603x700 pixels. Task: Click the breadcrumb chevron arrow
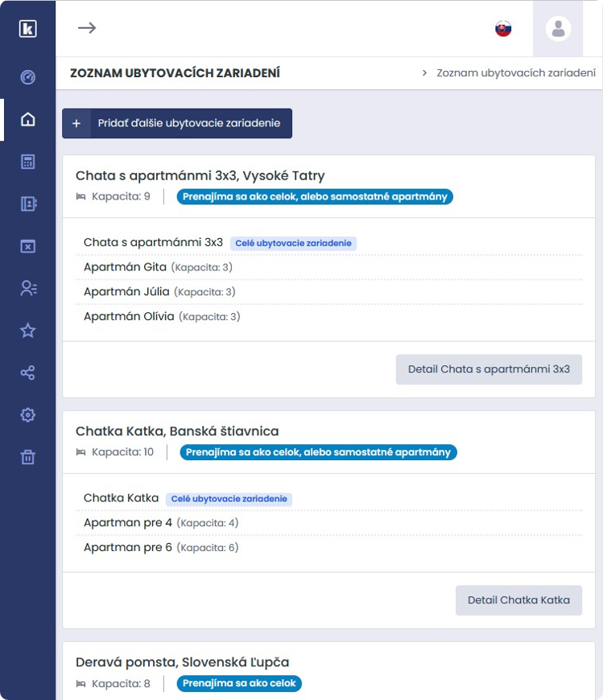(424, 72)
